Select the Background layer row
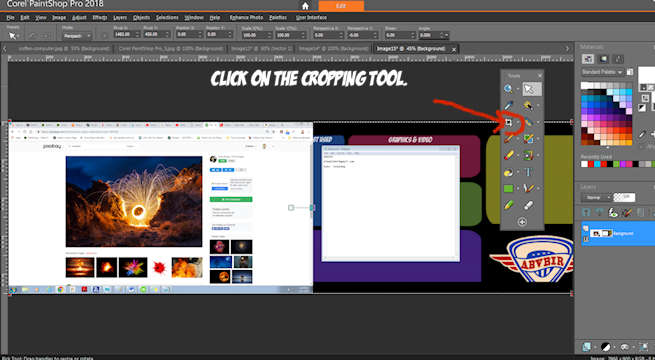655x360 pixels. click(618, 233)
